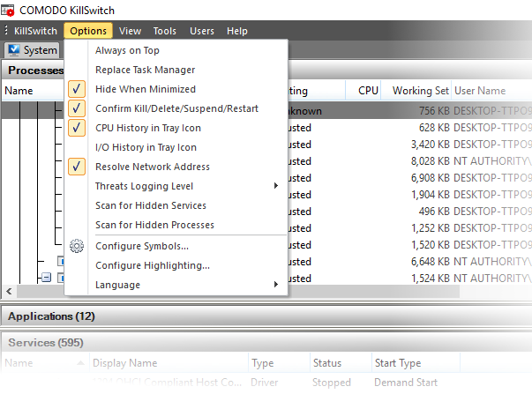Click the horizontal scrollbar left arrow
This screenshot has width=532, height=394.
(9, 291)
